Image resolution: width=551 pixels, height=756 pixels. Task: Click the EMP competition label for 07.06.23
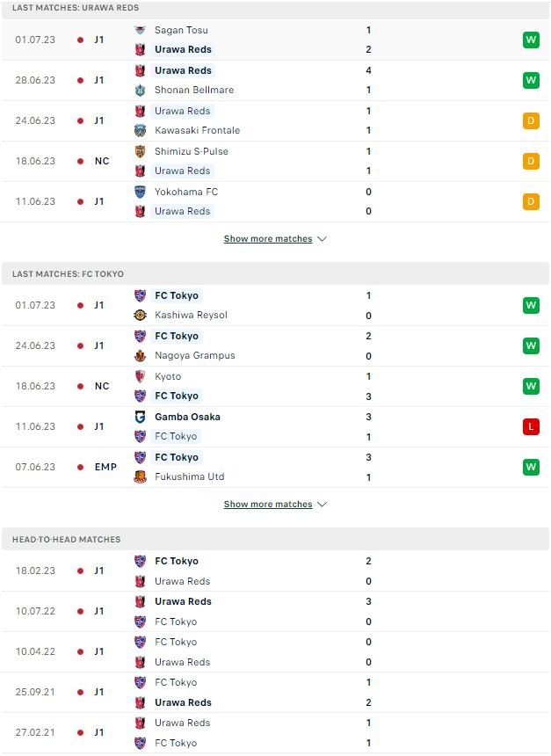click(x=105, y=467)
